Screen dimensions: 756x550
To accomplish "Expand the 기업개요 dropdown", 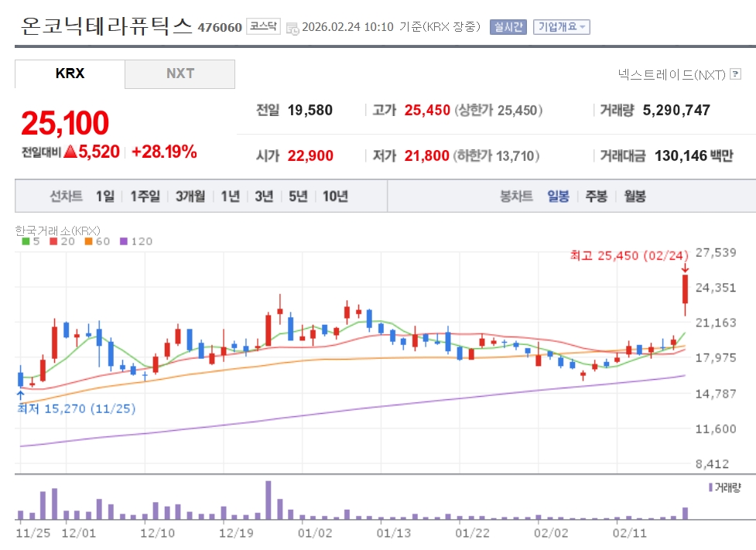I will 562,27.
